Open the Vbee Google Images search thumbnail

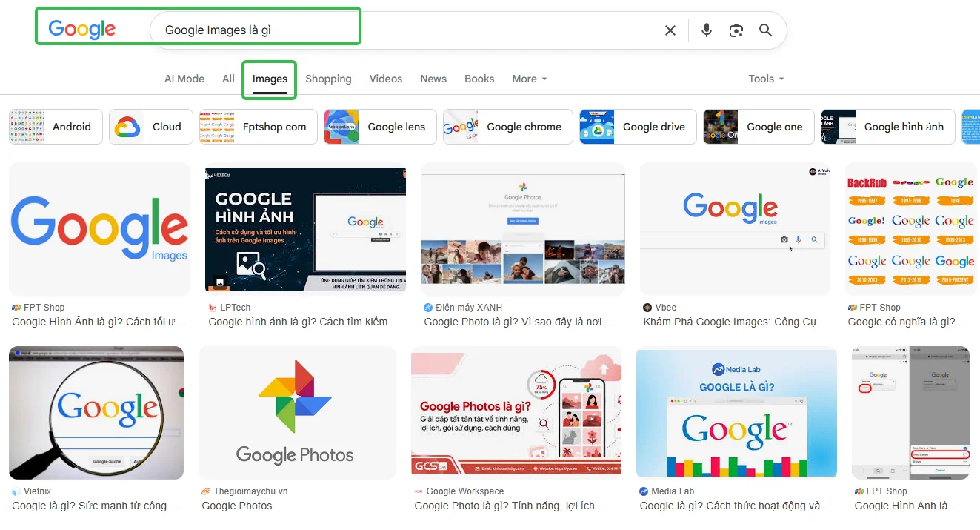(736, 229)
